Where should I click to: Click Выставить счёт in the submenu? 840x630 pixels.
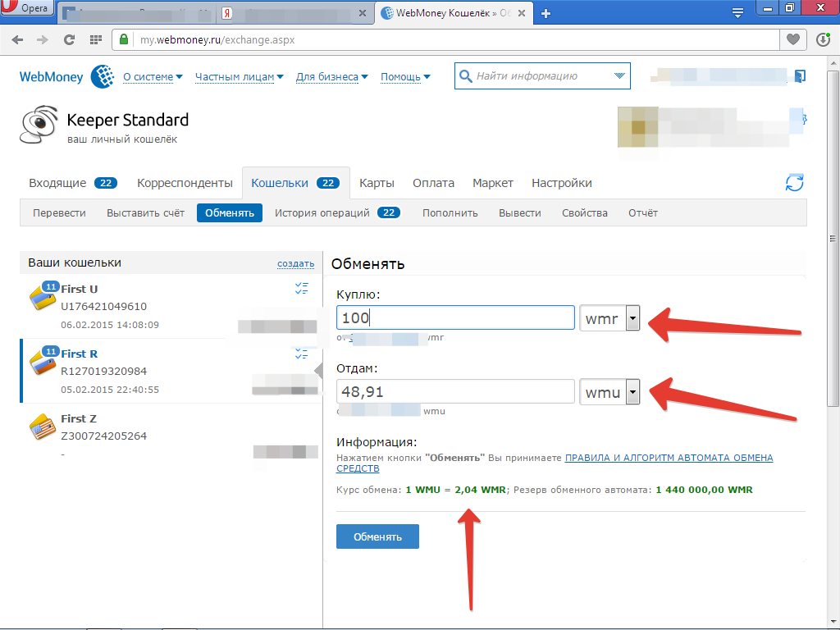146,213
